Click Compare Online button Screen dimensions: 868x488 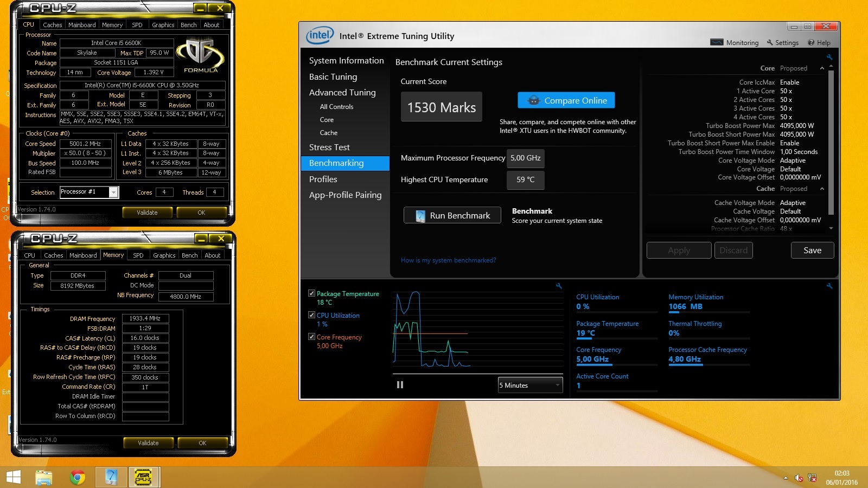click(x=566, y=100)
